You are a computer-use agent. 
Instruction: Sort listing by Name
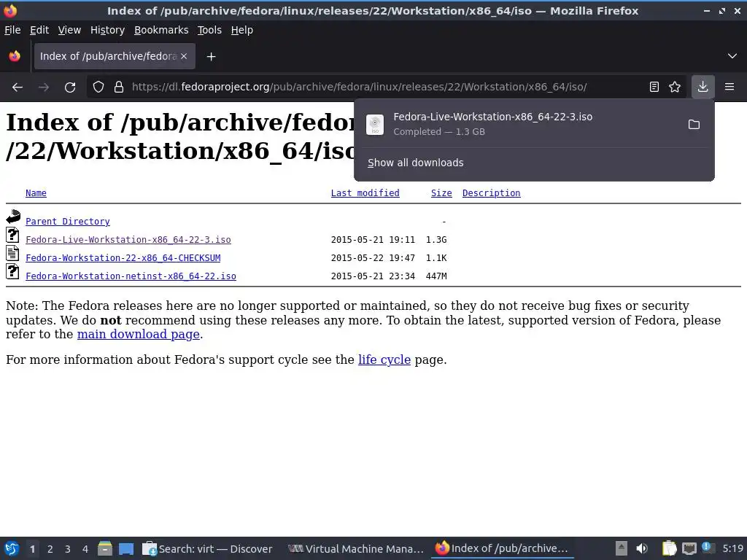point(36,192)
